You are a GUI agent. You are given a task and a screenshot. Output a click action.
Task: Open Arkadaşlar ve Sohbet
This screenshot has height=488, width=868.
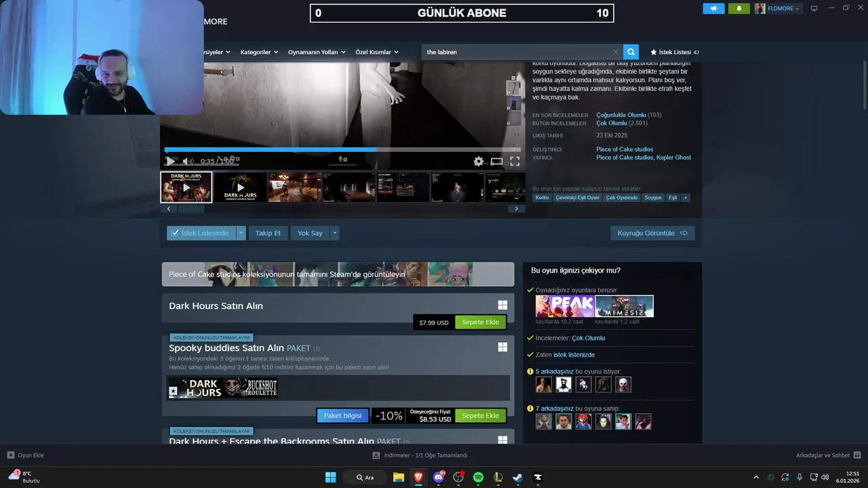pos(828,455)
